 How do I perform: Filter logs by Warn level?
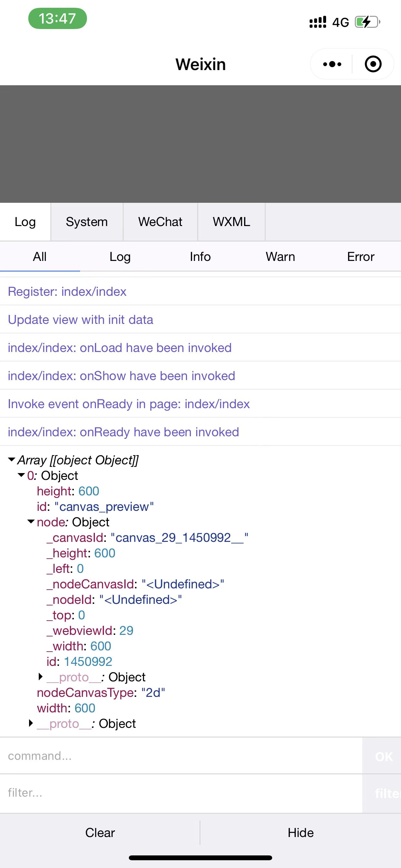pos(280,257)
